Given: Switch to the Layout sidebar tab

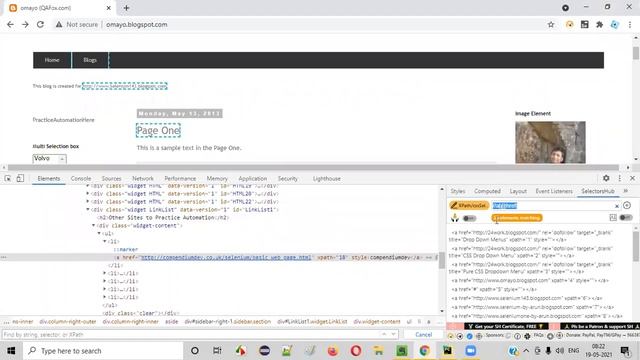Looking at the screenshot, I should pos(518,191).
